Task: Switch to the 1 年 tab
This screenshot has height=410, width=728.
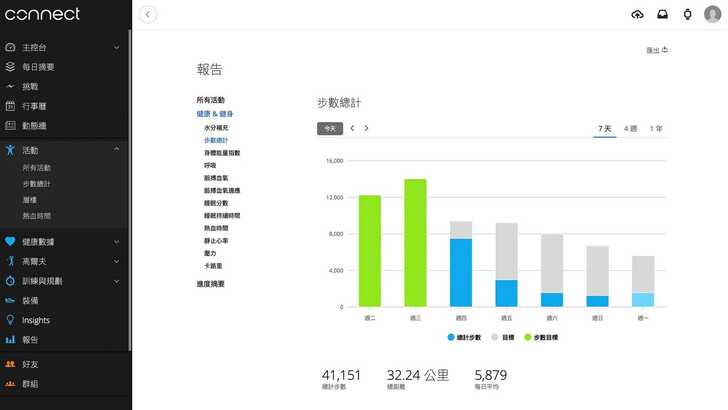Action: [656, 128]
